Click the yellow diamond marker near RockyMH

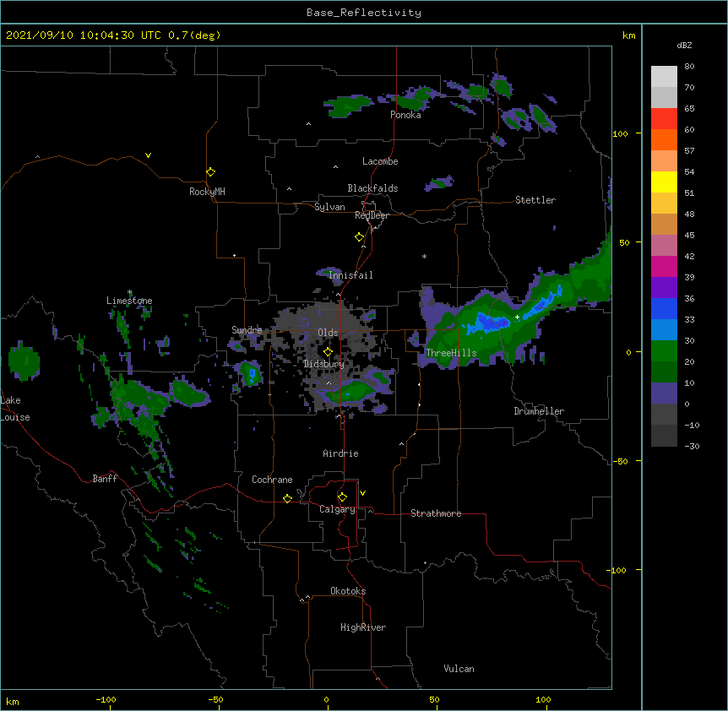click(x=210, y=172)
